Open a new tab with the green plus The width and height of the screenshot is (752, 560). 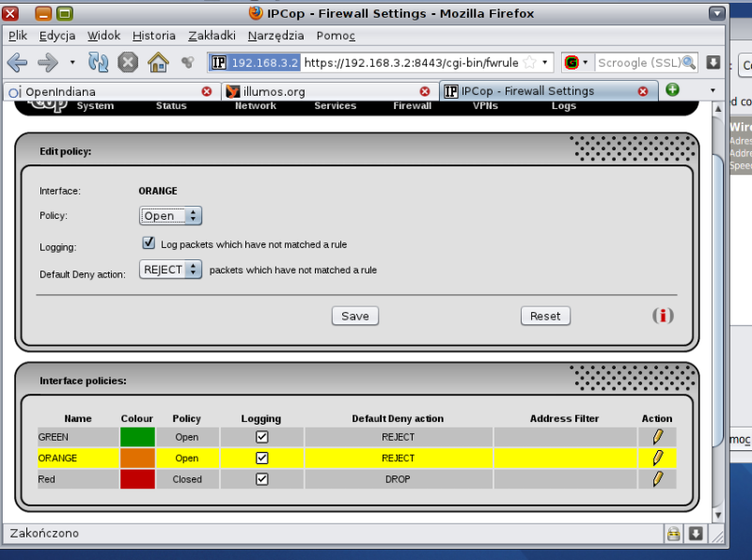coord(672,90)
